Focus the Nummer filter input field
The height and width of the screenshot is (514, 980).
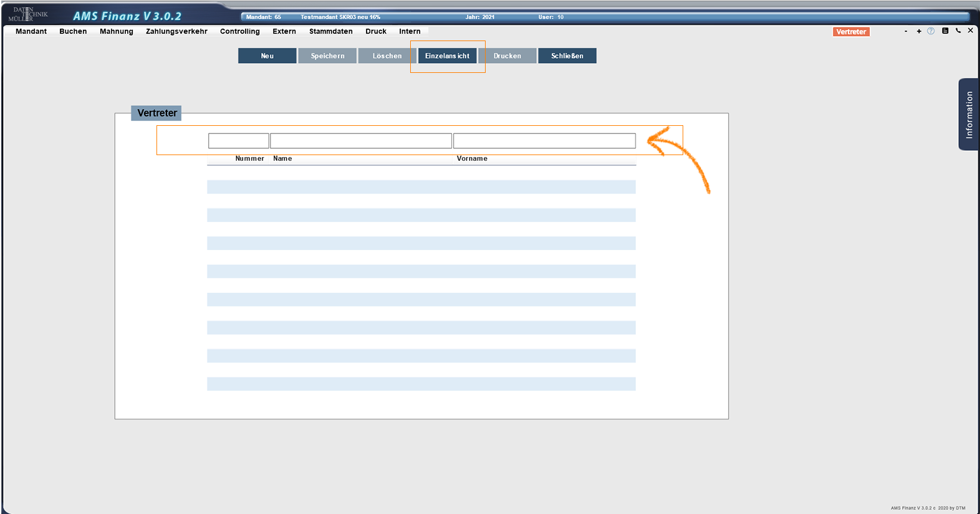(x=238, y=141)
